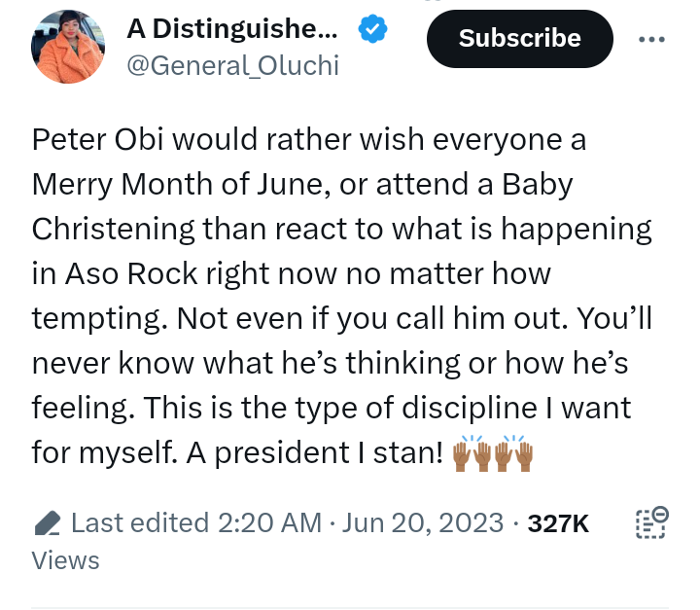Click the 327K view count
The width and height of the screenshot is (700, 610).
tap(558, 523)
